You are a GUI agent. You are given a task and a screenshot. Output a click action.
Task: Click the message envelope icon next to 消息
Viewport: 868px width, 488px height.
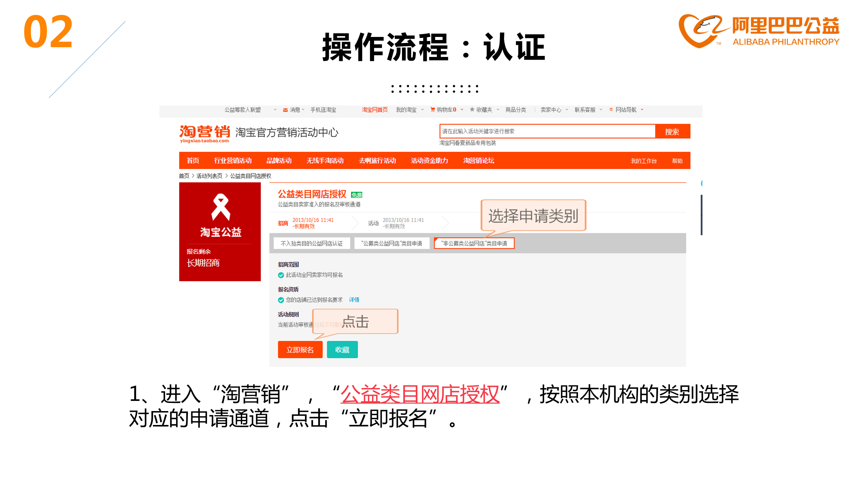285,110
